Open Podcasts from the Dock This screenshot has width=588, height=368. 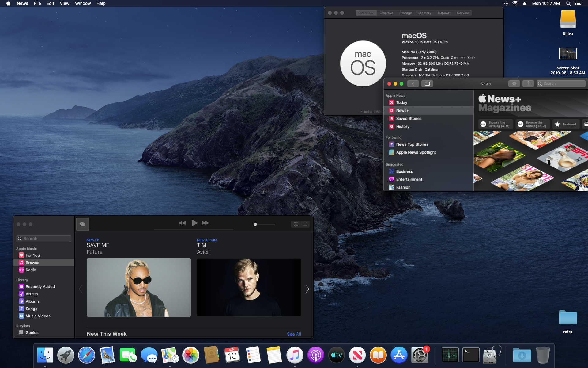coord(315,355)
